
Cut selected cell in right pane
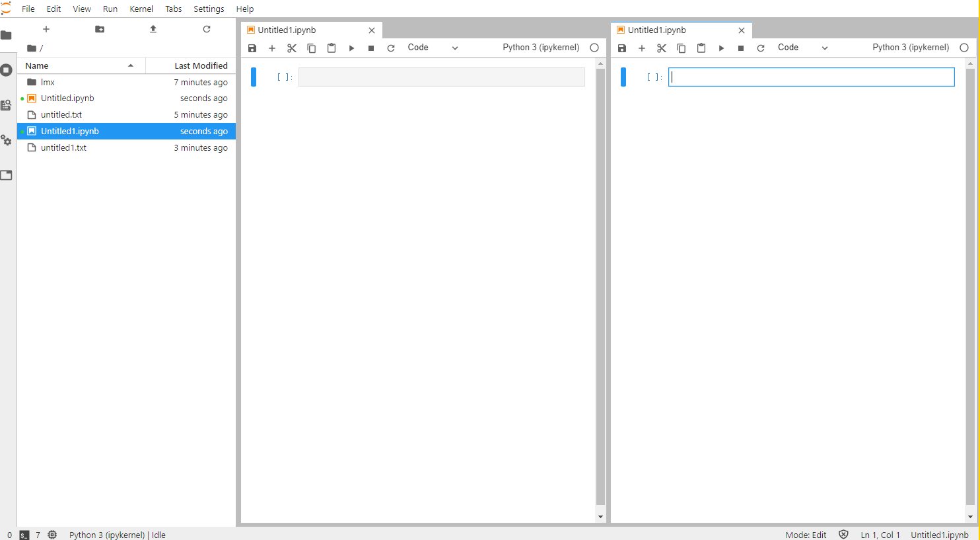click(662, 48)
